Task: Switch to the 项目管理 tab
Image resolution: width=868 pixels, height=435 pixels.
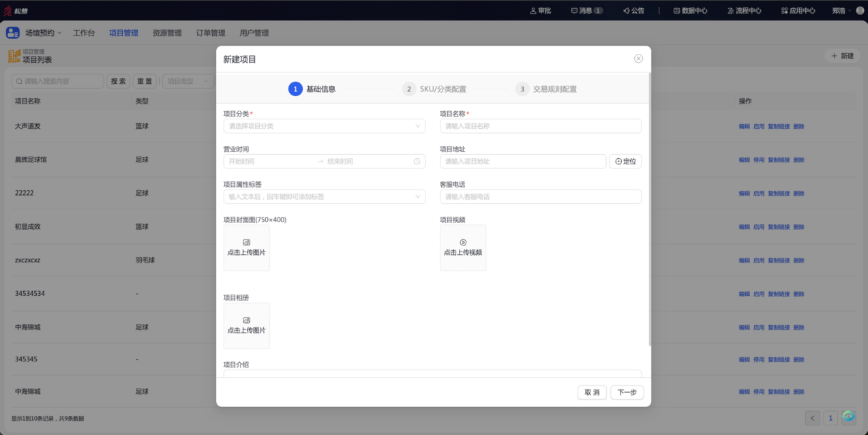Action: 123,33
